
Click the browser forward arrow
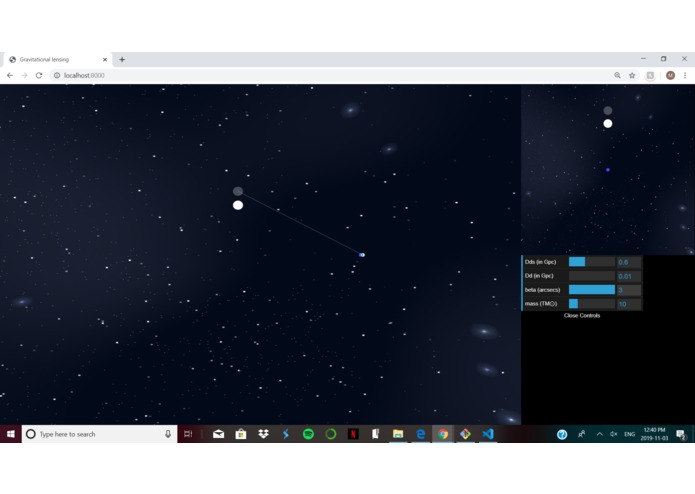(24, 75)
